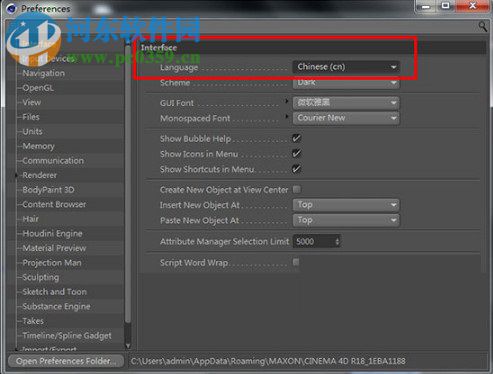The image size is (493, 374).
Task: Click the Attribute Manager Selection Limit field
Action: tap(313, 241)
